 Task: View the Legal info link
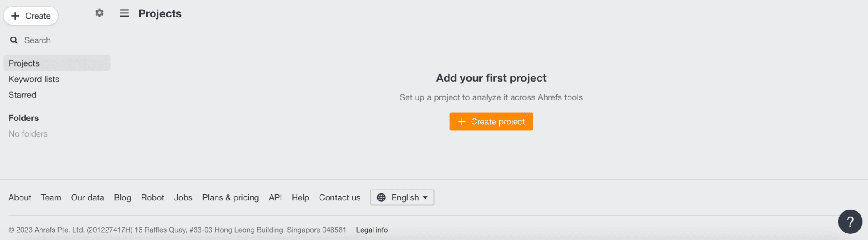(372, 230)
